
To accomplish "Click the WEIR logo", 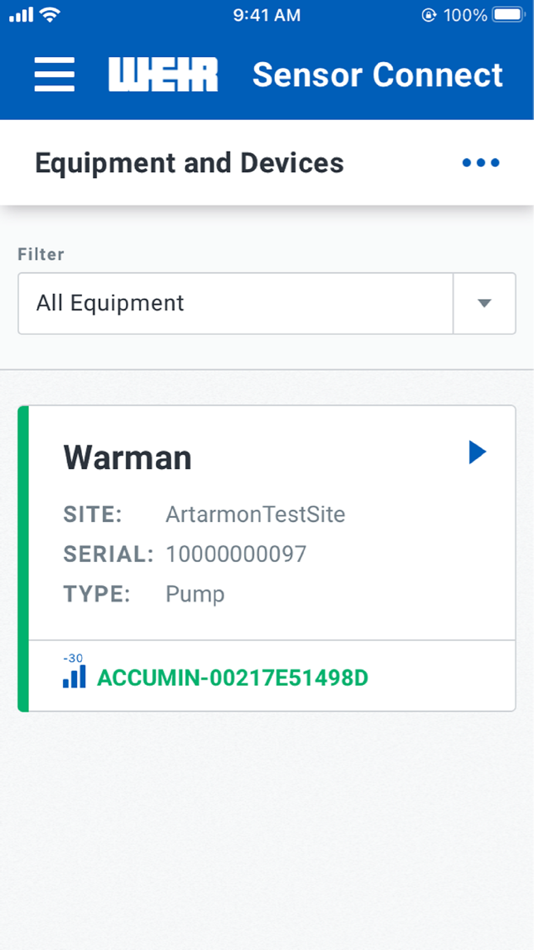I will [164, 75].
